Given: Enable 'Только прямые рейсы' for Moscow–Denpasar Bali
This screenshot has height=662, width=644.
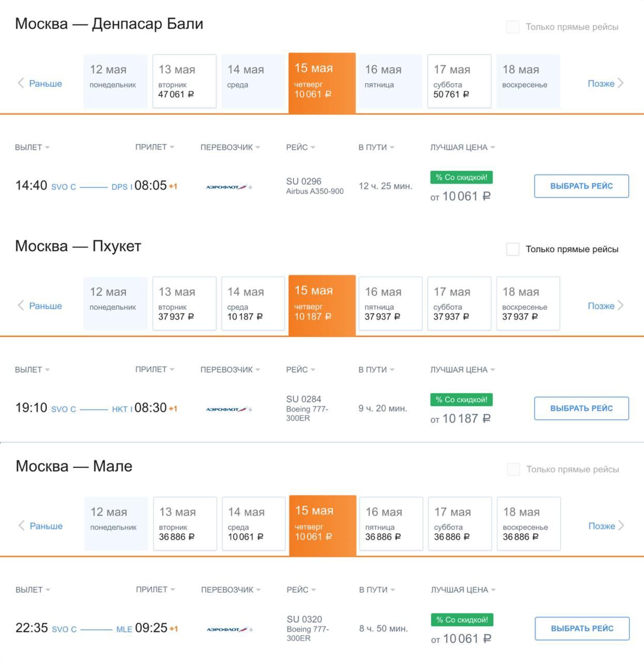Looking at the screenshot, I should [513, 27].
